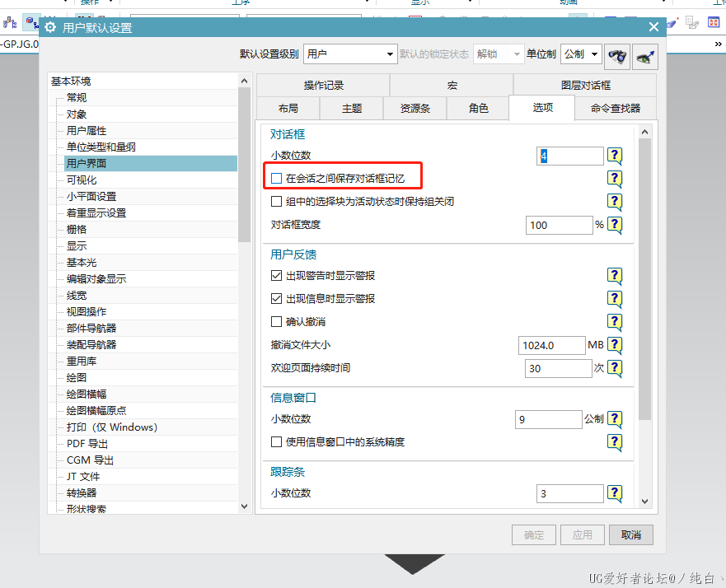The width and height of the screenshot is (726, 588).
Task: Enable 在会话之间保存对话框记忆 checkbox
Action: pyautogui.click(x=276, y=179)
